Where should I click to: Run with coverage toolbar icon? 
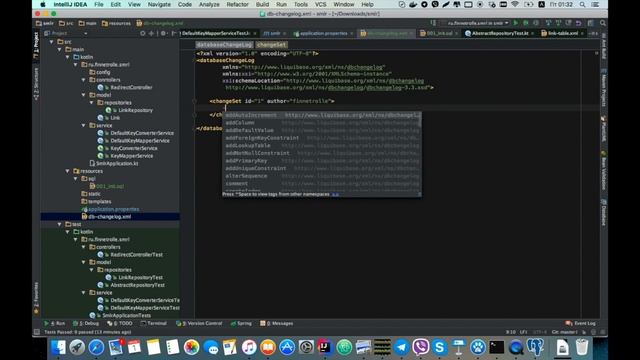[536, 23]
